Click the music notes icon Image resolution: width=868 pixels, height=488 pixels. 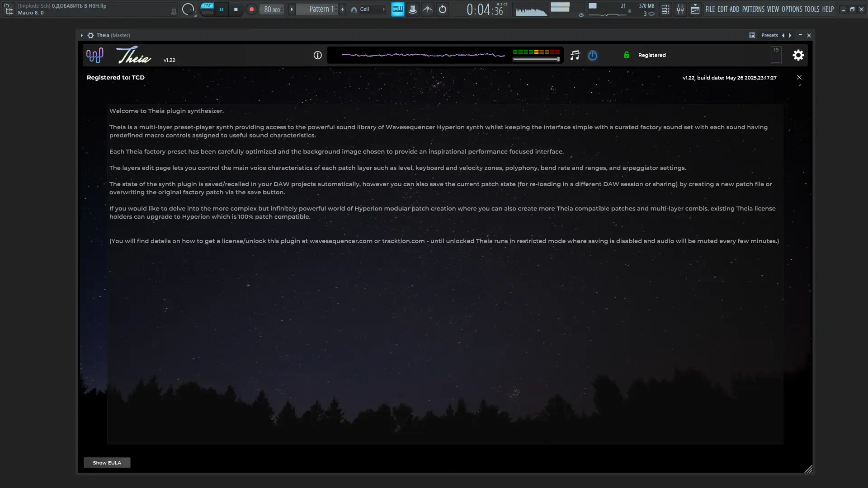(575, 55)
